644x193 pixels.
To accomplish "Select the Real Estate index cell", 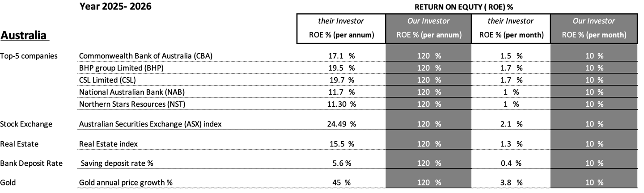I will 108,144.
